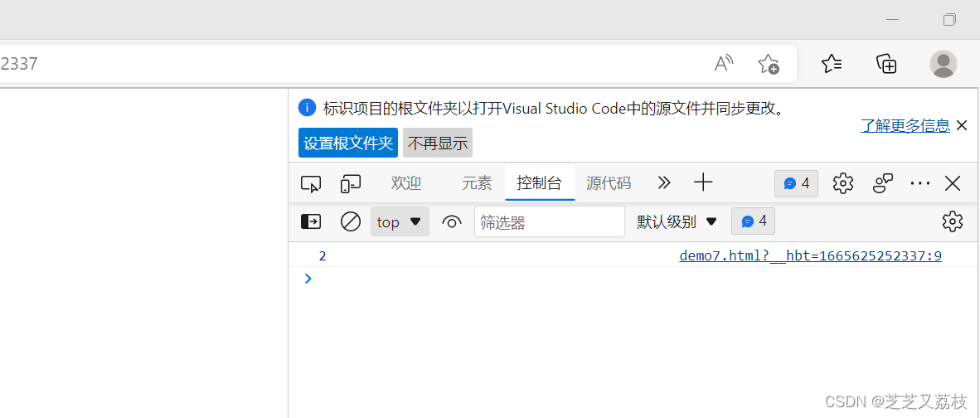Dismiss the Visual Studio Code info banner

pyautogui.click(x=962, y=125)
